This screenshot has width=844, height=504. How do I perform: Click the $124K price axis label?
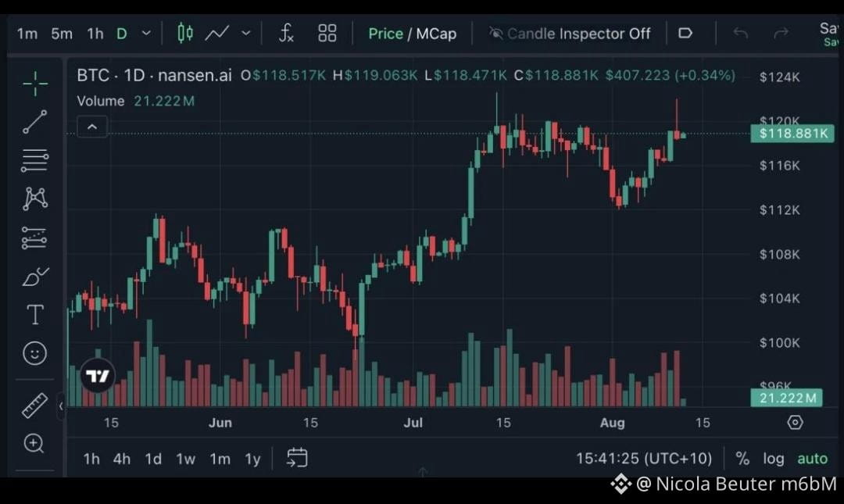[x=779, y=77]
